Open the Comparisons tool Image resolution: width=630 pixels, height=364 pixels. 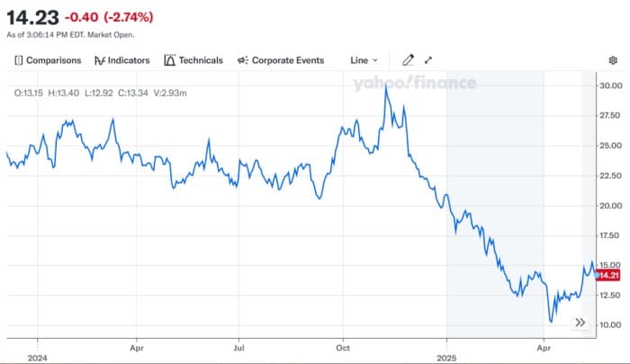[48, 60]
